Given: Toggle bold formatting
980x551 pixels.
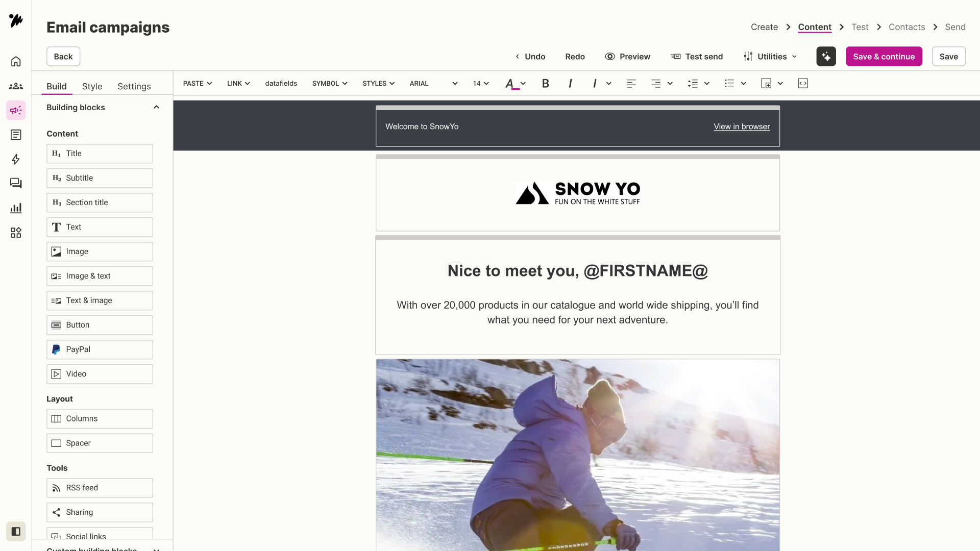Looking at the screenshot, I should (x=546, y=84).
